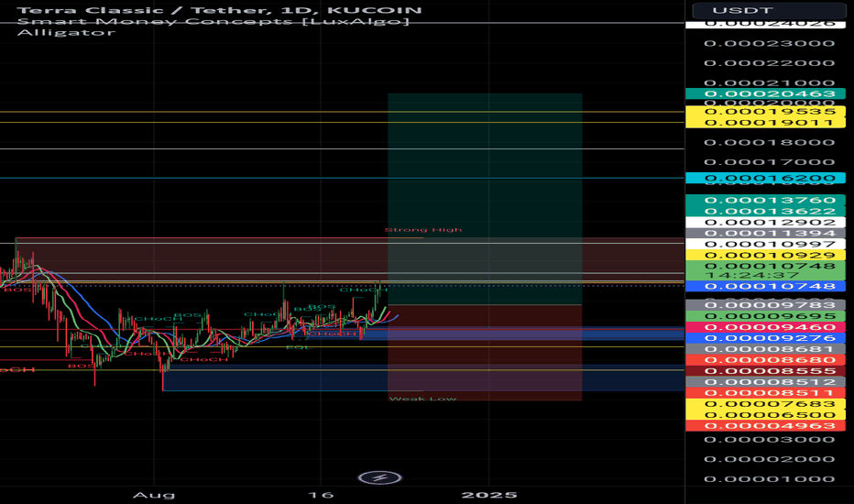Open the USDT currency selector

click(x=769, y=10)
